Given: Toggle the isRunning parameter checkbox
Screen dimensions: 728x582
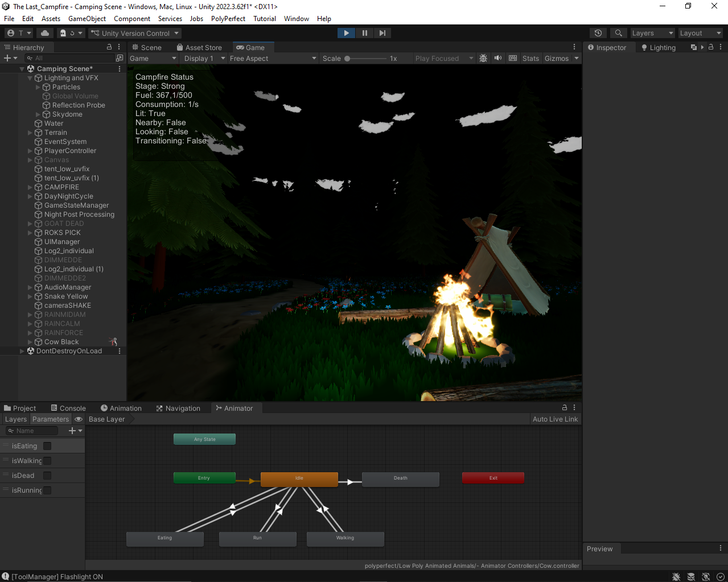Looking at the screenshot, I should click(47, 490).
